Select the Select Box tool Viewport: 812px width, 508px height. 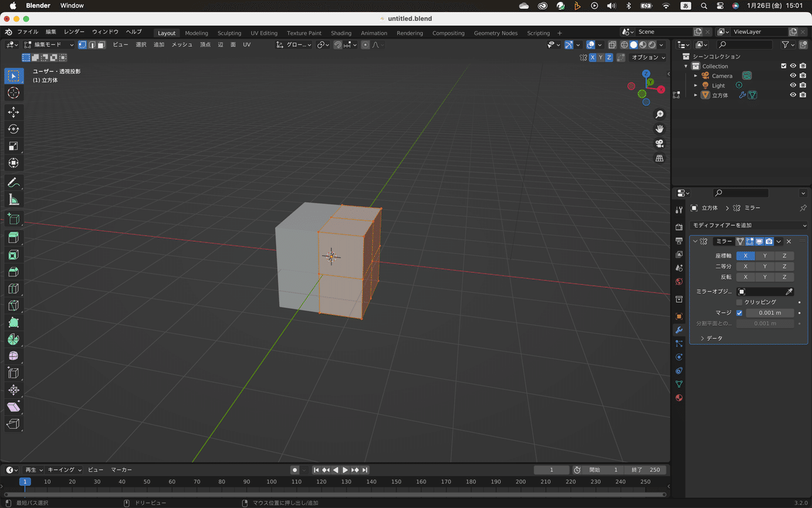(x=14, y=75)
